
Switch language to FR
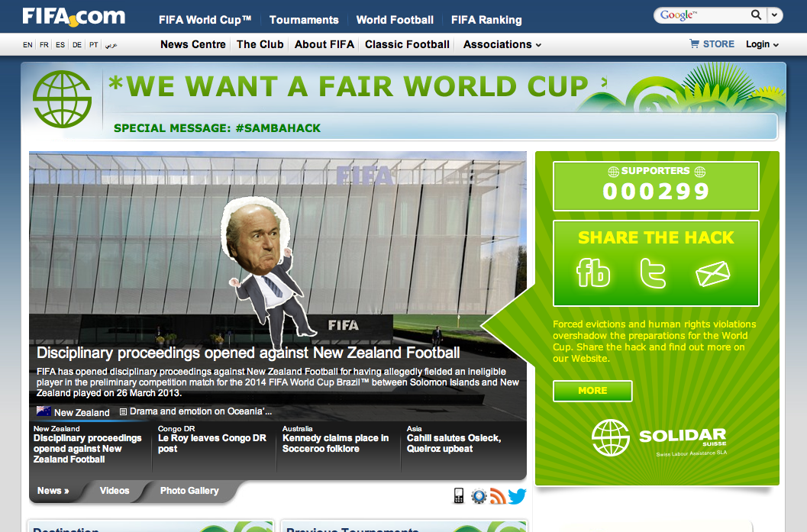point(44,45)
